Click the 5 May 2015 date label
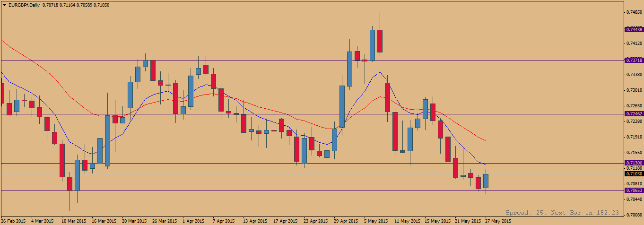Image resolution: width=644 pixels, height=225 pixels. click(x=376, y=221)
